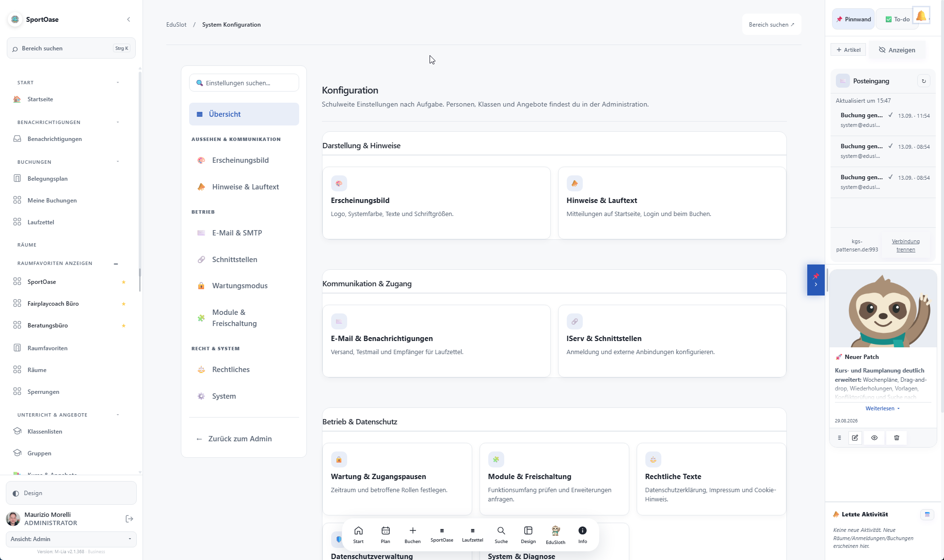The height and width of the screenshot is (560, 944).
Task: Refresh the Posteingang inbox
Action: (924, 81)
